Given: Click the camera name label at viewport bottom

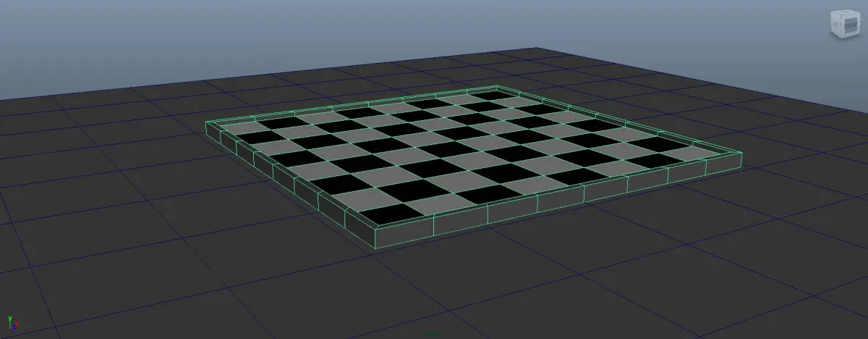Looking at the screenshot, I should tap(432, 335).
